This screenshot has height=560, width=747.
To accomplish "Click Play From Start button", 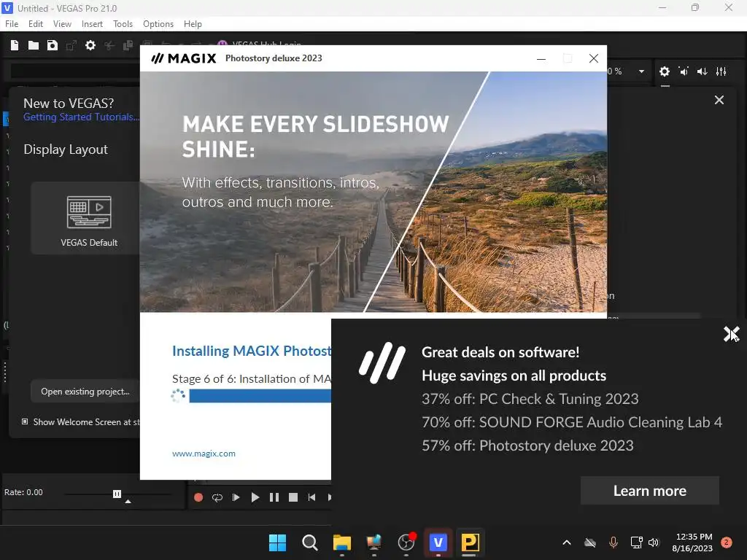I will [236, 497].
